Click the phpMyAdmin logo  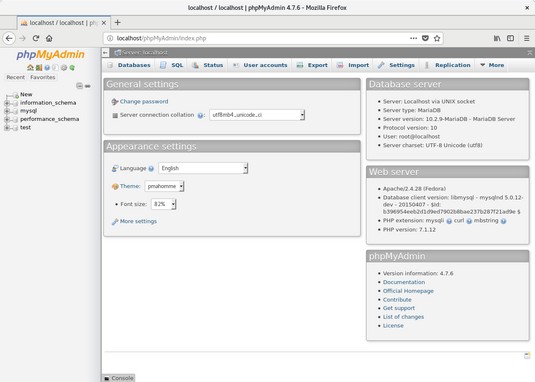click(50, 54)
